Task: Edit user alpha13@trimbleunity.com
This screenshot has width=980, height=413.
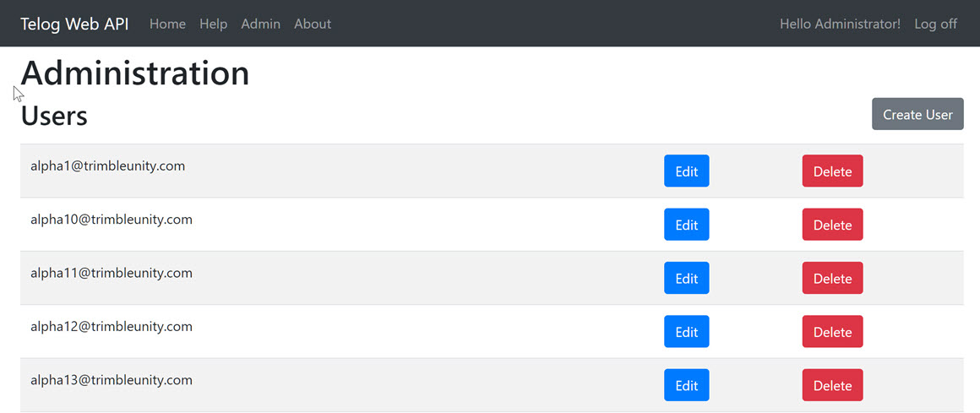Action: [x=686, y=385]
